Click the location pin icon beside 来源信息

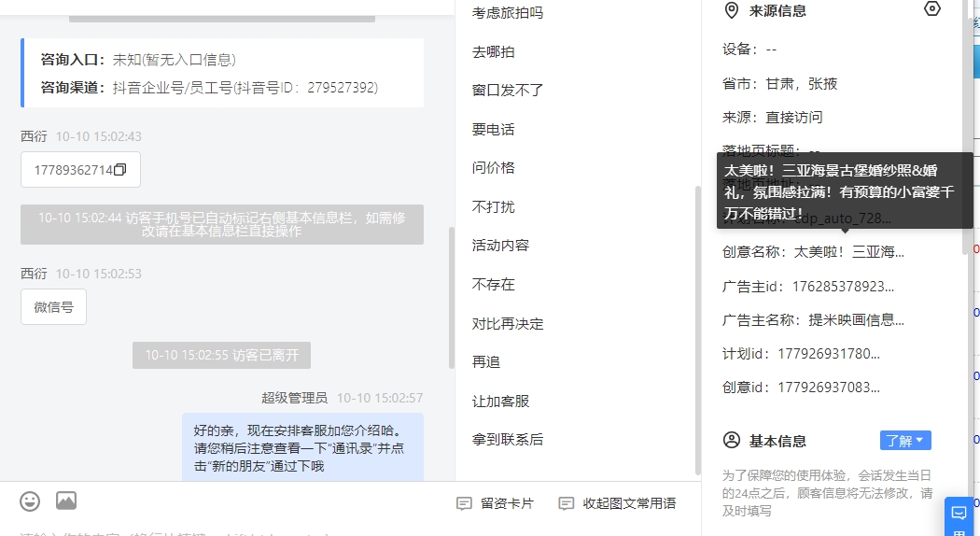[x=731, y=10]
